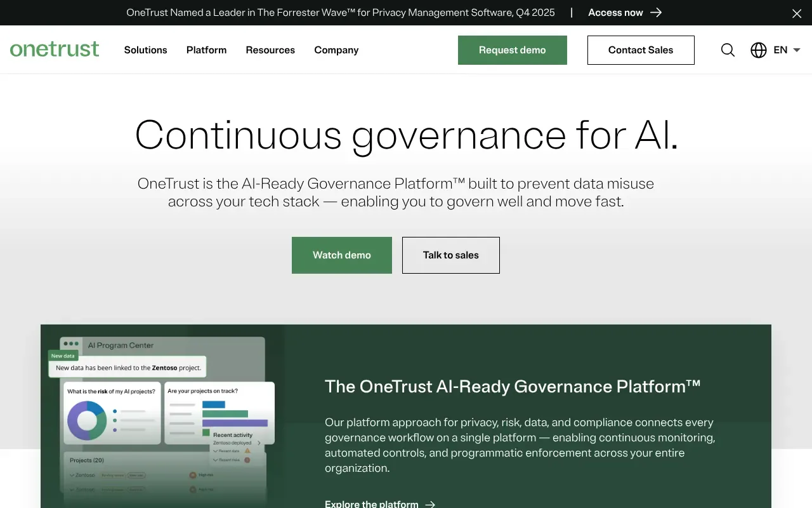Select Talk to sales
812x508 pixels.
point(450,255)
